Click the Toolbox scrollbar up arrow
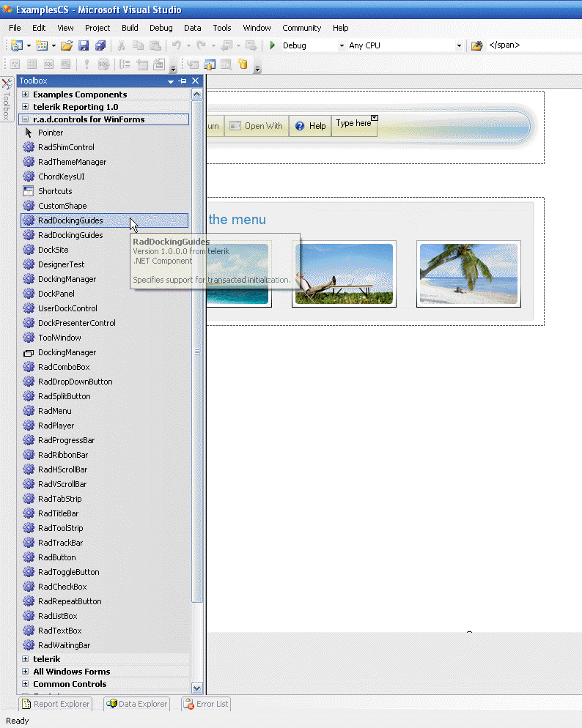 (197, 94)
